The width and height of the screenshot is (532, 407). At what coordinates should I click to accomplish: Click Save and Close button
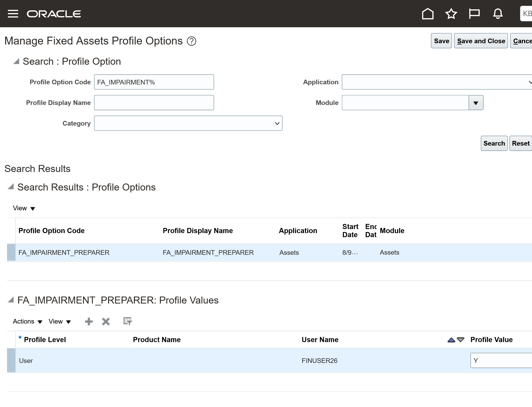tap(481, 41)
